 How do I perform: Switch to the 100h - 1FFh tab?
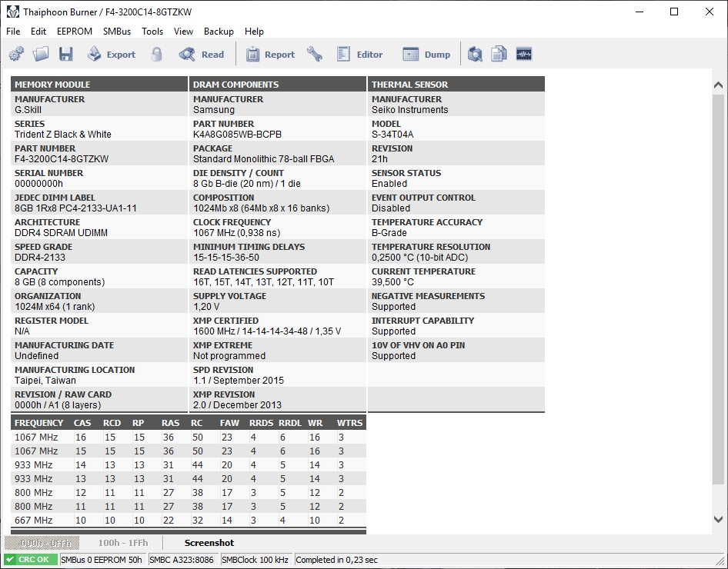(x=123, y=543)
